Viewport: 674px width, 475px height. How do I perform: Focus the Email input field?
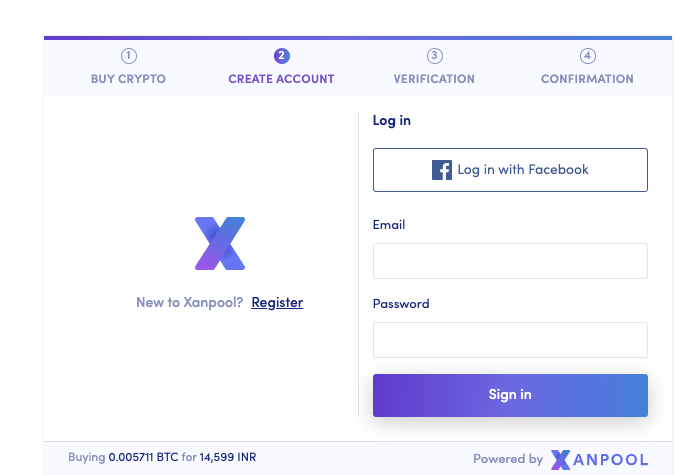point(510,261)
